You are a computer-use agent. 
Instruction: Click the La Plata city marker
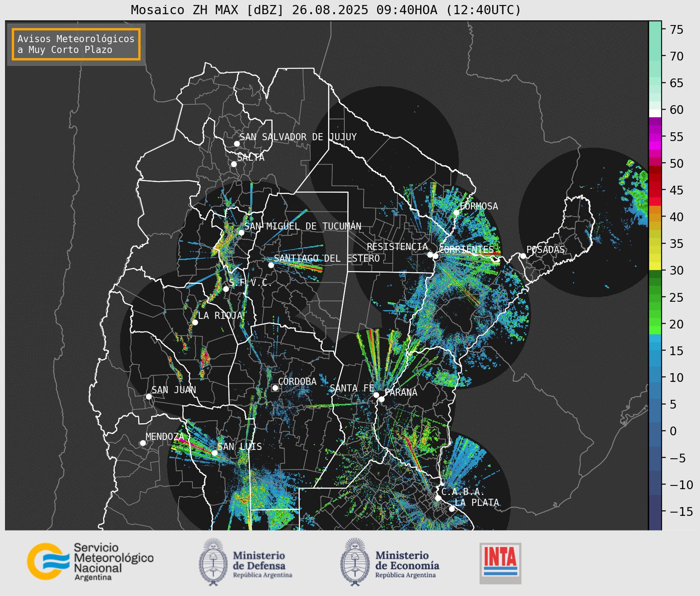click(452, 508)
